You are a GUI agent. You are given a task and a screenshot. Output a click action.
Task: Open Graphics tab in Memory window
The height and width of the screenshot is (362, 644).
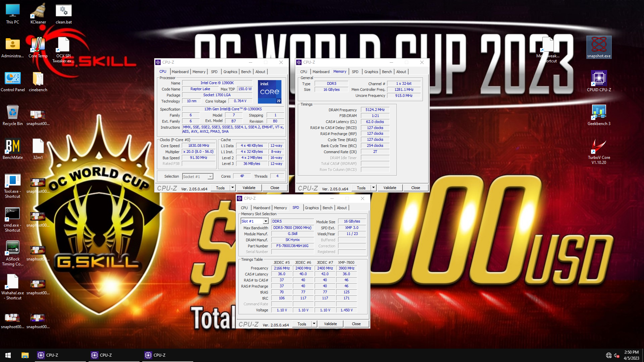click(x=371, y=72)
